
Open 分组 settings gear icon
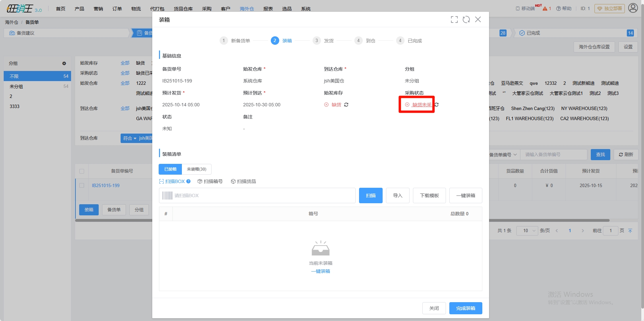[x=64, y=63]
